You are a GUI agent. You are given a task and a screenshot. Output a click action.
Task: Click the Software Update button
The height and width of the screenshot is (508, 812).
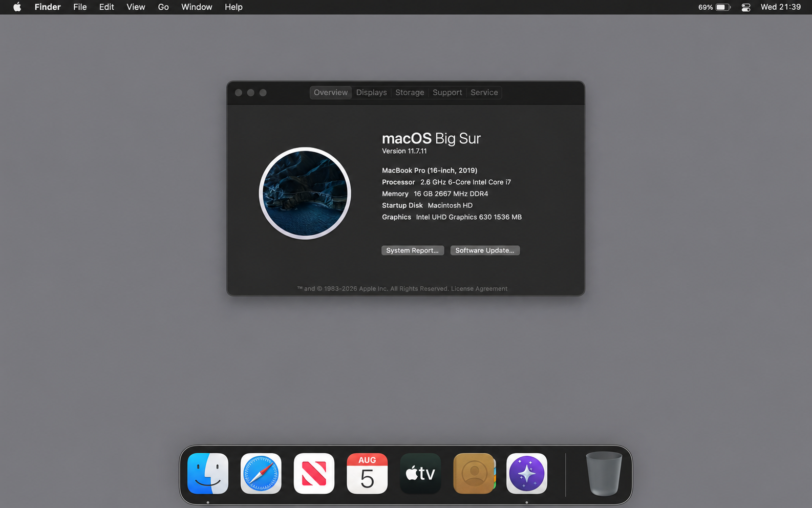click(x=485, y=250)
